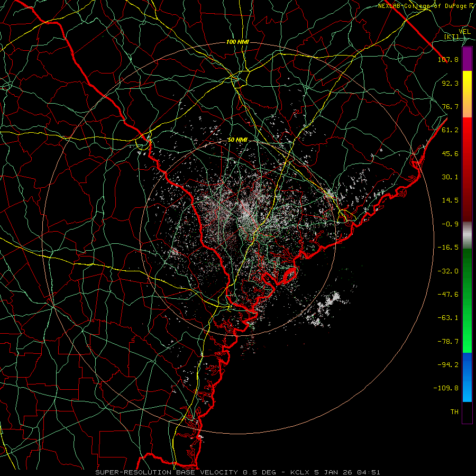Click the -78.7 velocity scale value

point(448,342)
